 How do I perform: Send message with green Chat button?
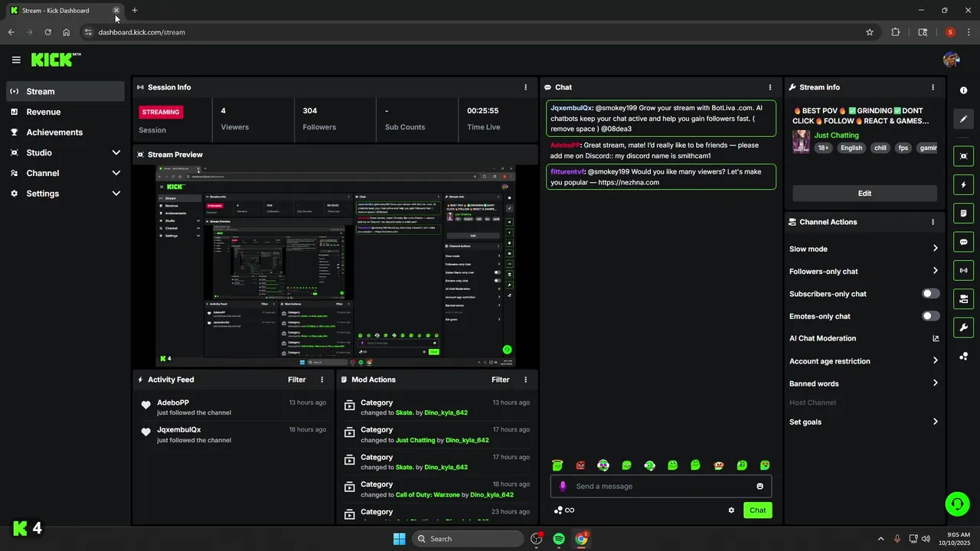[757, 510]
